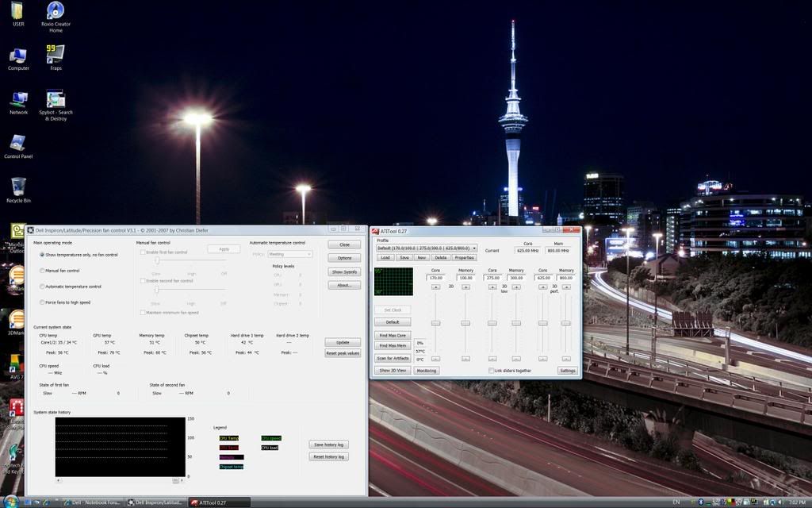
Task: Select the Roxio Creator Home desktop icon
Action: [x=56, y=17]
